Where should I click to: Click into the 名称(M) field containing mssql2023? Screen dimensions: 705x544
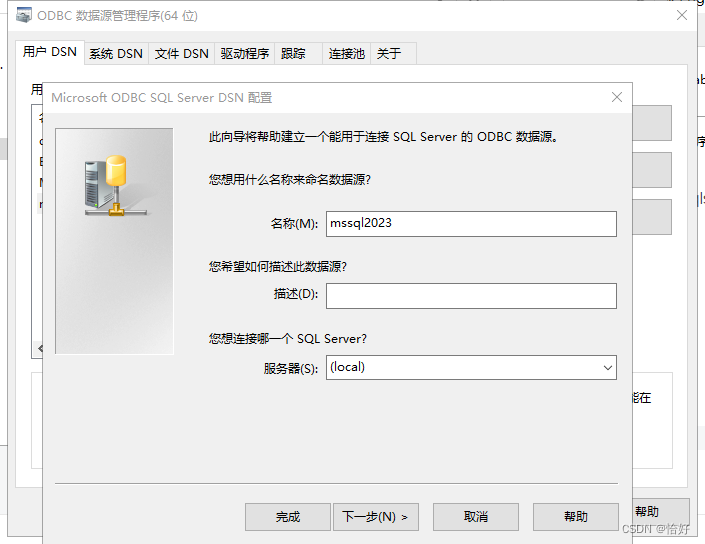[x=471, y=224]
